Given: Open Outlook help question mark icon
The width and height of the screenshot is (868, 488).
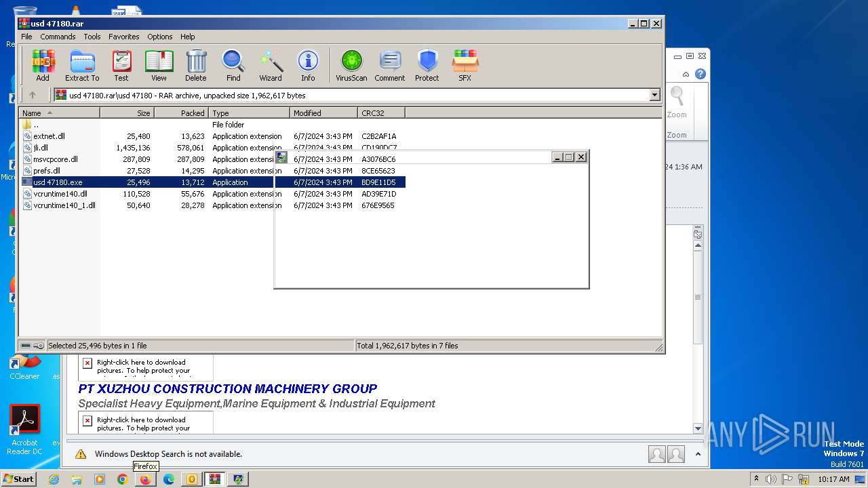Looking at the screenshot, I should (x=701, y=74).
